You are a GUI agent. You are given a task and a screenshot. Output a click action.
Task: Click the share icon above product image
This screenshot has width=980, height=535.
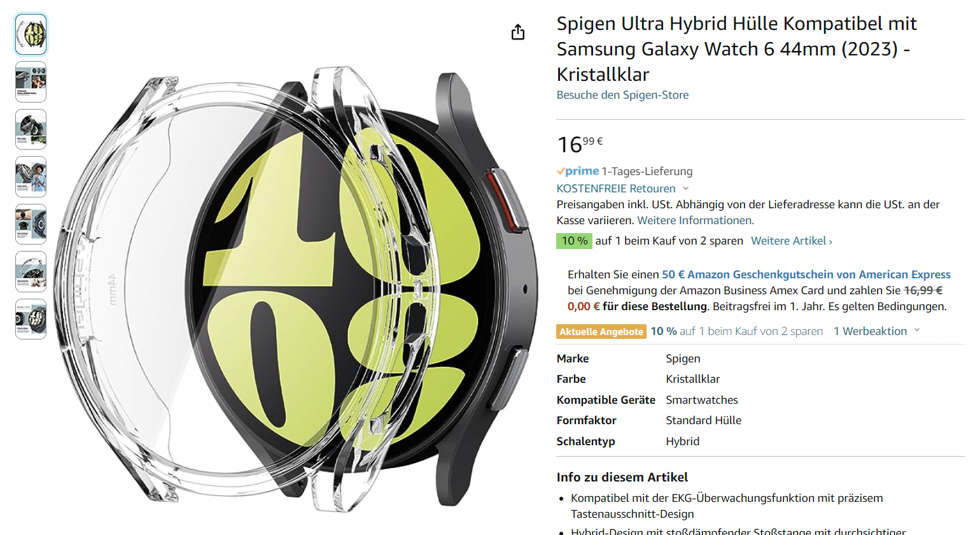tap(518, 32)
